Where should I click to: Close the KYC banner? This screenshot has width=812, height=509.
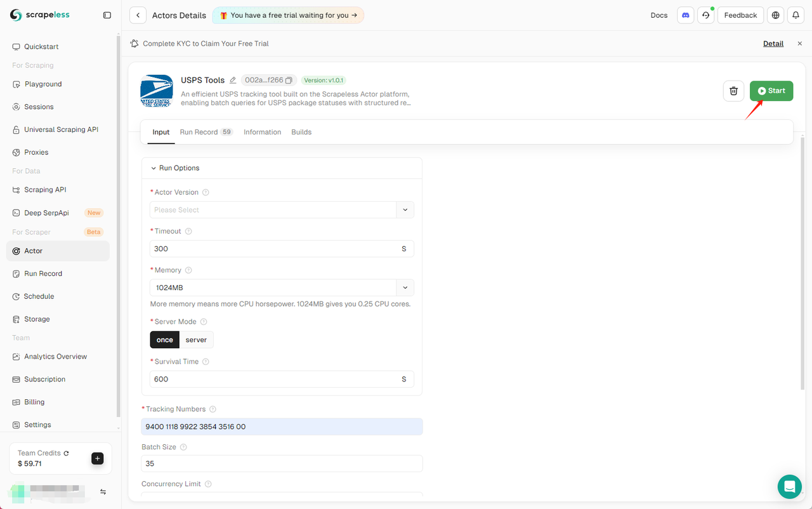799,44
